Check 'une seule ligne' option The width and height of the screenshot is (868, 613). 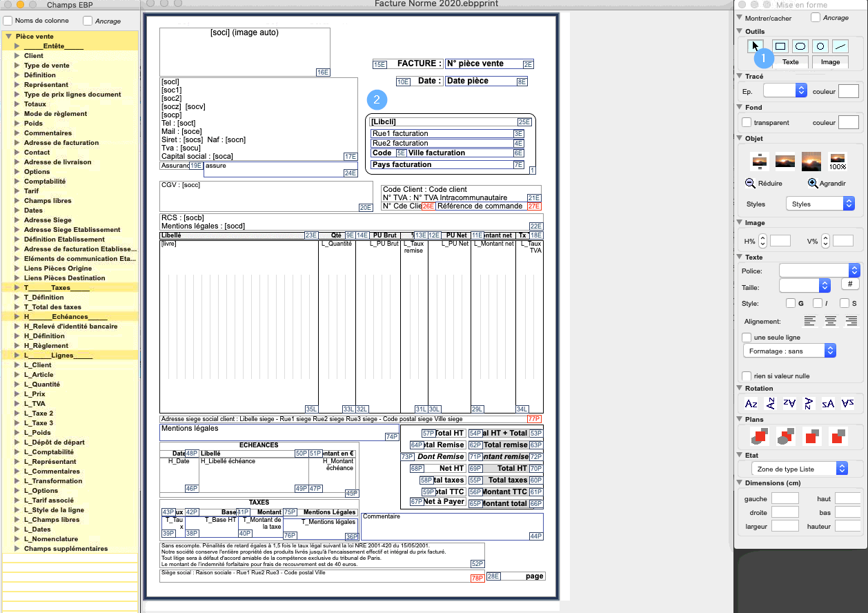point(747,338)
